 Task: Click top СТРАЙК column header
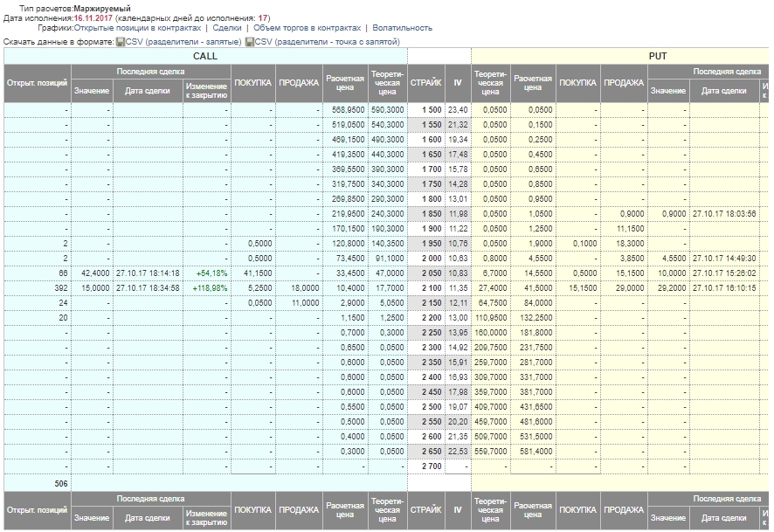(x=426, y=83)
